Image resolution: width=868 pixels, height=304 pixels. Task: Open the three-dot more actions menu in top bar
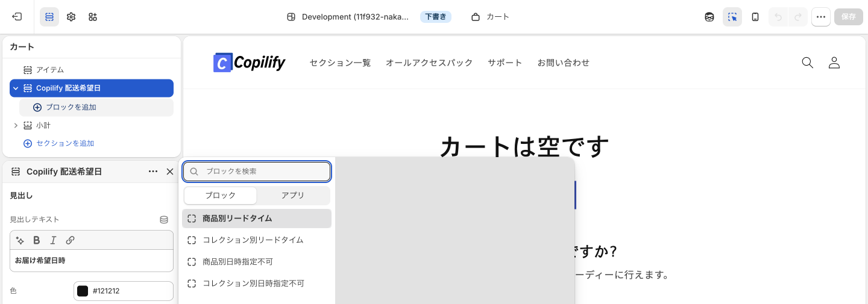(x=820, y=17)
